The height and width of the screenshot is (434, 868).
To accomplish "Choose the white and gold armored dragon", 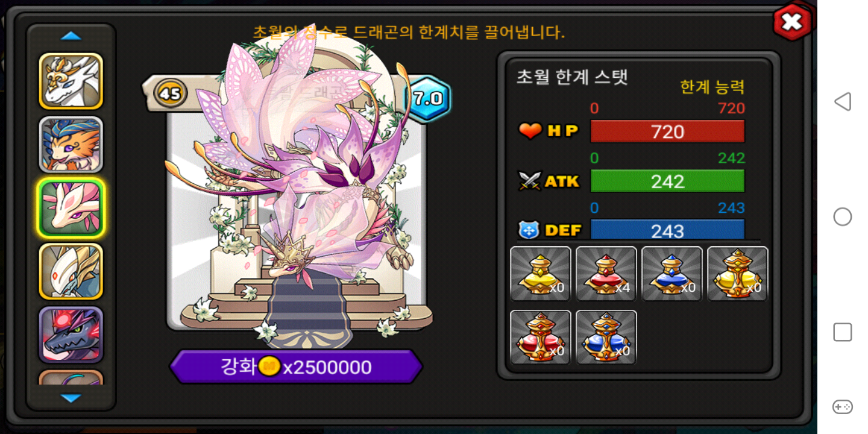I will point(71,271).
